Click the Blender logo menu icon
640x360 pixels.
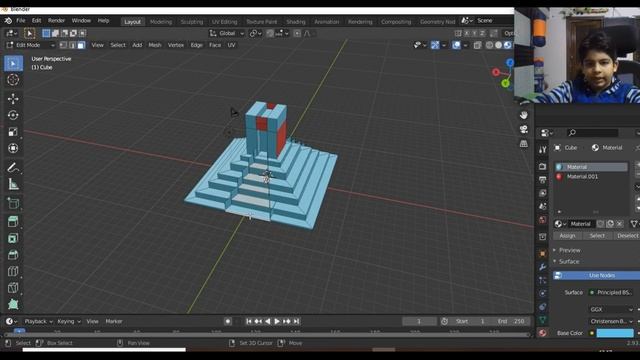(x=8, y=20)
